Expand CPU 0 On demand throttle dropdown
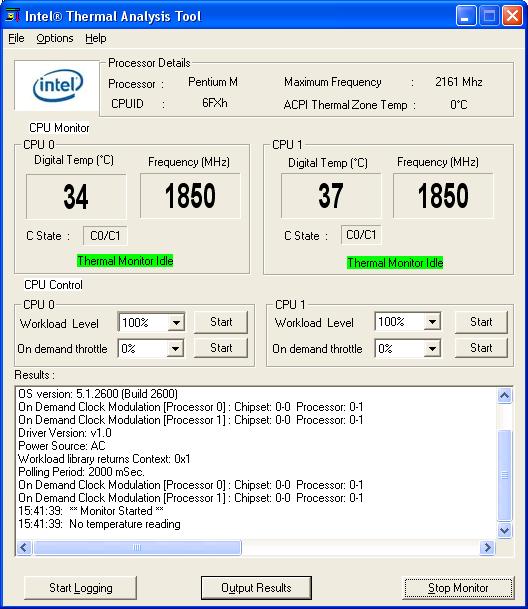528x609 pixels. click(x=175, y=348)
